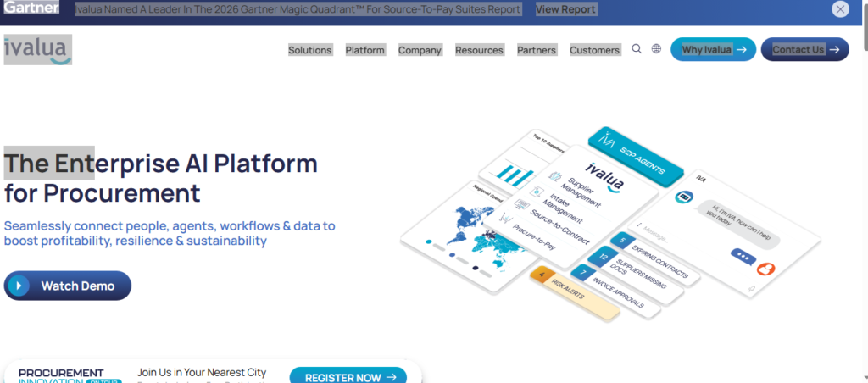The image size is (868, 383).
Task: Click the Top 10 Suppliers bar chart
Action: point(515,177)
